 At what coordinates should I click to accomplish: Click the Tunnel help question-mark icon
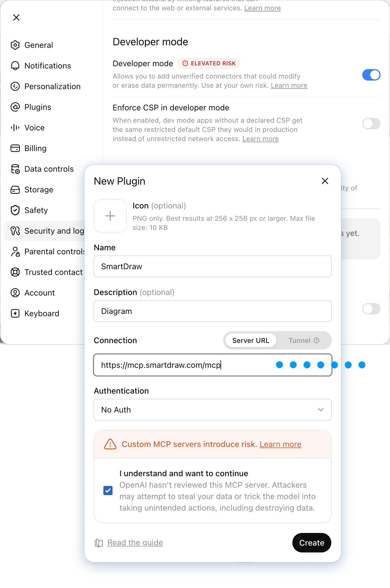(316, 340)
